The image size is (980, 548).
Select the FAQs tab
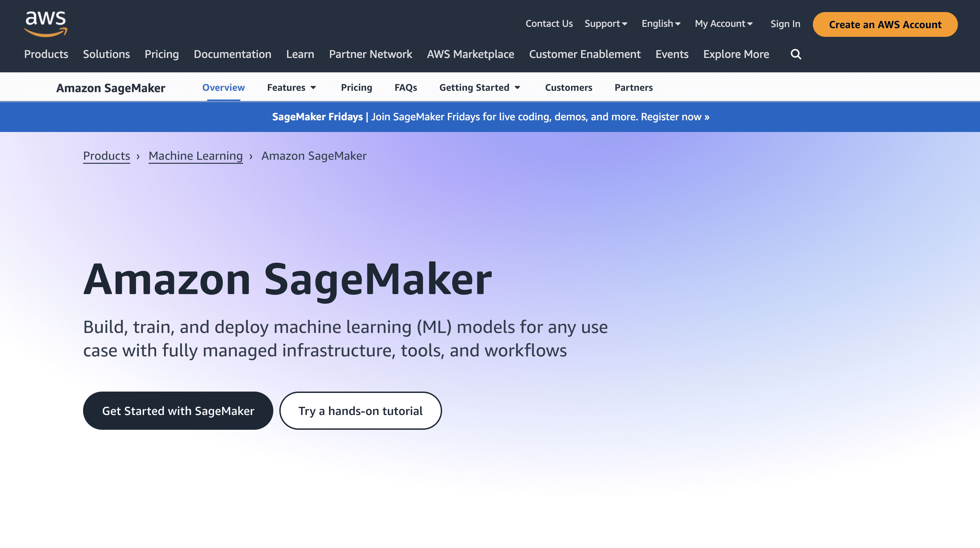(406, 87)
